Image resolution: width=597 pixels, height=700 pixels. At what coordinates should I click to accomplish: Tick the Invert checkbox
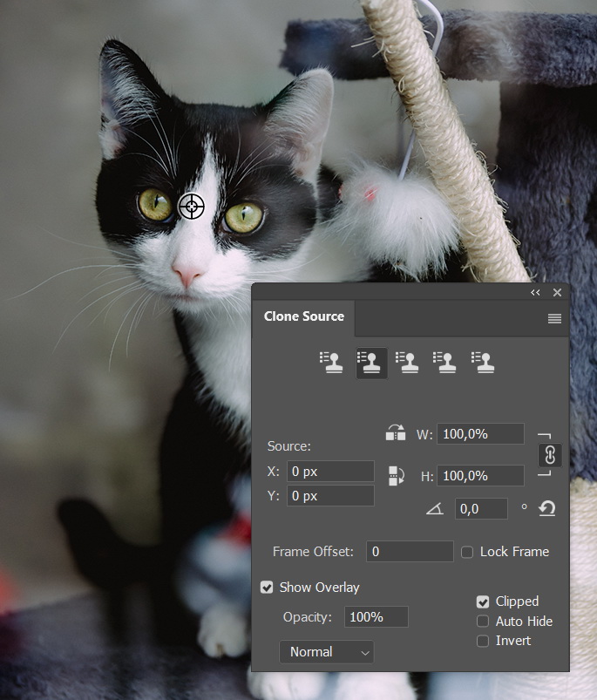[x=483, y=641]
